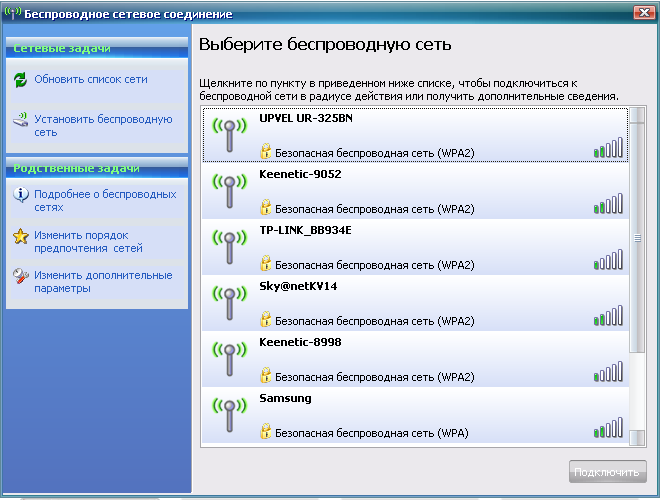Viewport: 660px width, 500px height.
Task: Click the lock icon in Keenetic-8998 row
Action: (266, 375)
